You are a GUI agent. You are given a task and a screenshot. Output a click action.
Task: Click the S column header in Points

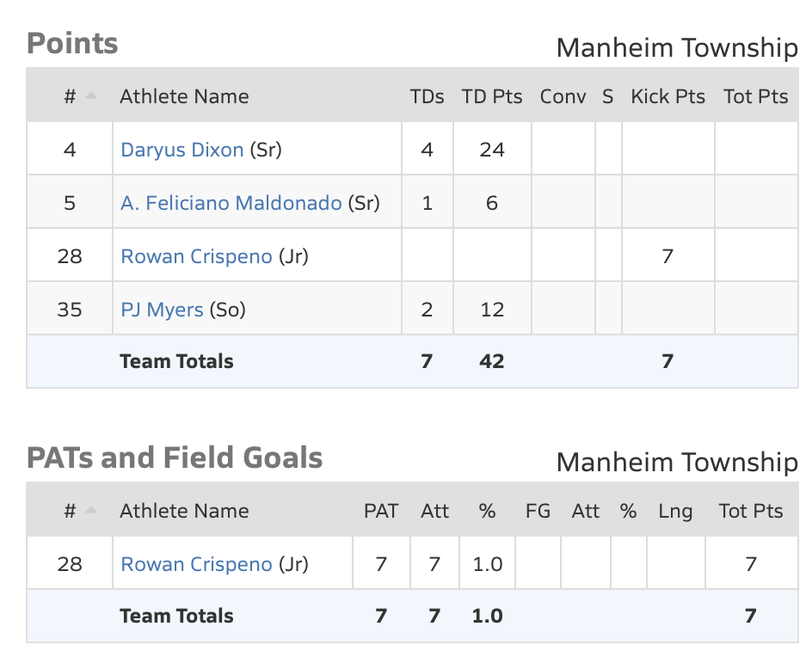click(x=607, y=96)
